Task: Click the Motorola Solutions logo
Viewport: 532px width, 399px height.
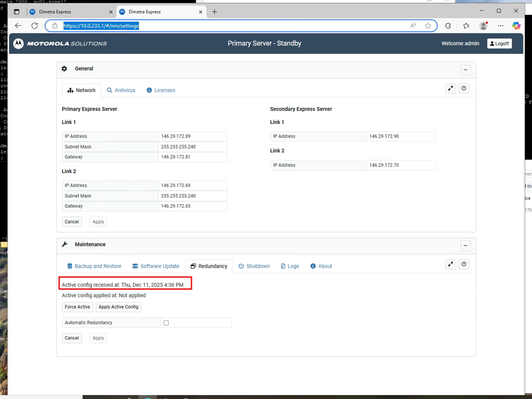Action: pos(60,43)
